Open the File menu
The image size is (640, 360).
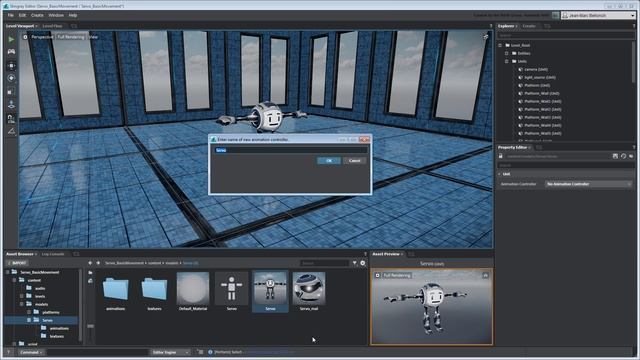point(11,15)
